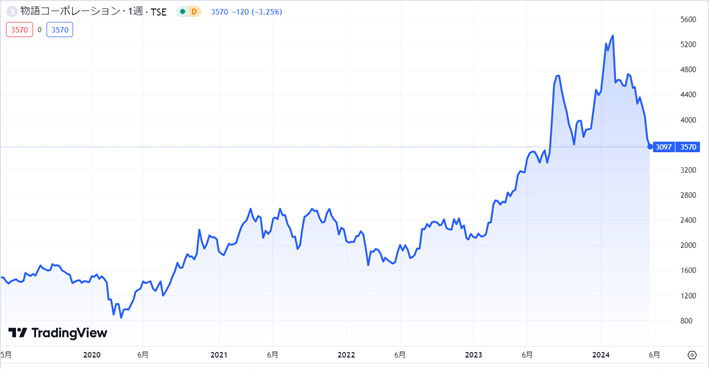Open chart settings gear icon
Viewport: 709px width, 369px height.
pyautogui.click(x=692, y=355)
